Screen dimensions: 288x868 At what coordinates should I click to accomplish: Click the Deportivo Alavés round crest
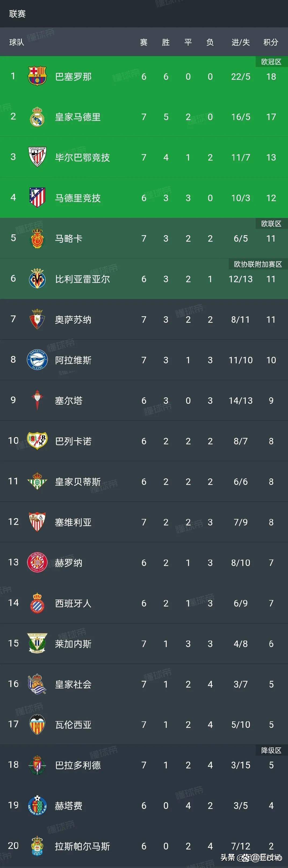(37, 359)
